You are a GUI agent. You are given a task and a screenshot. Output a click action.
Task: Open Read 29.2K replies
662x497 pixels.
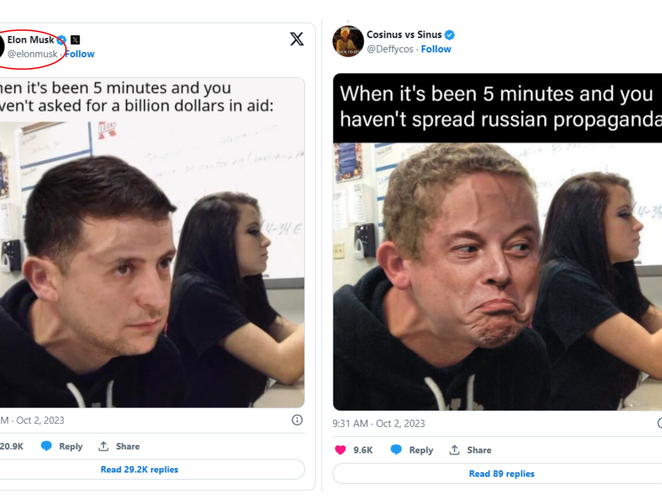pos(139,469)
